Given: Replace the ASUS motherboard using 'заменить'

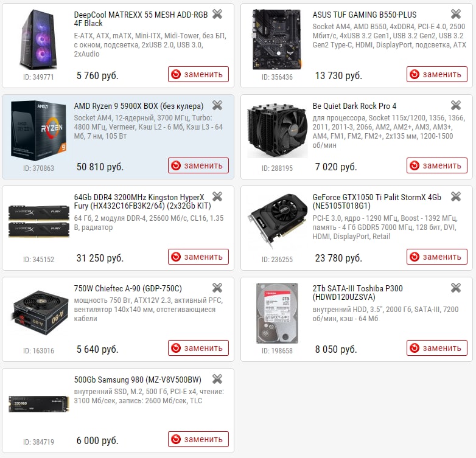Looking at the screenshot, I should (x=437, y=74).
